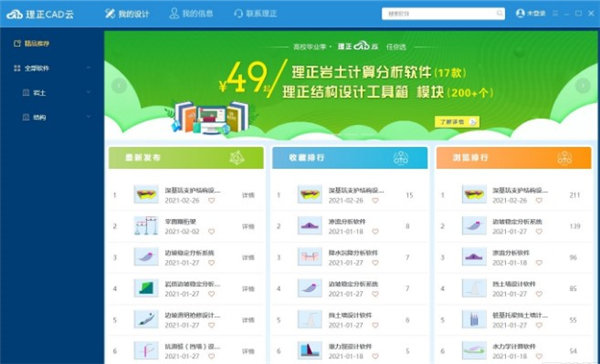Open the 我的设计 tab in the header

pos(127,14)
